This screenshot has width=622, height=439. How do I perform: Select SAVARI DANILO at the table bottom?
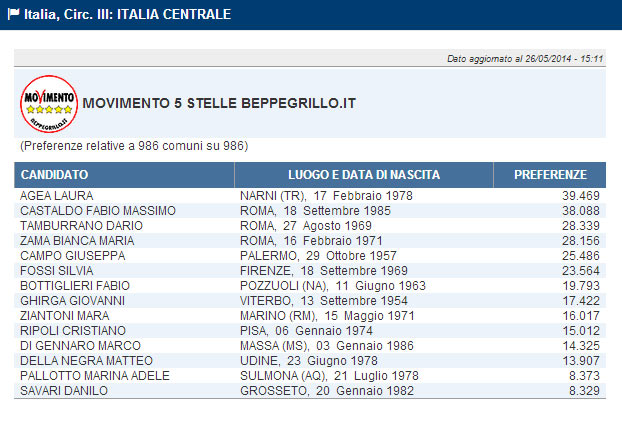(64, 391)
